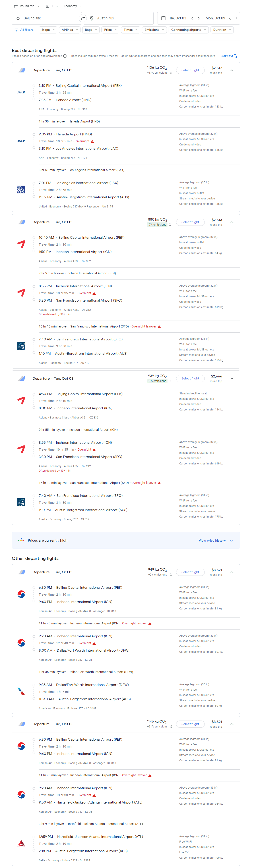Open the Round trip dropdown

tap(27, 6)
